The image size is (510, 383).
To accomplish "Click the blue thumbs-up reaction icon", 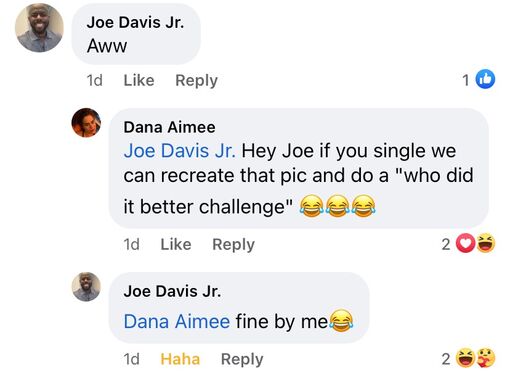I will (485, 79).
